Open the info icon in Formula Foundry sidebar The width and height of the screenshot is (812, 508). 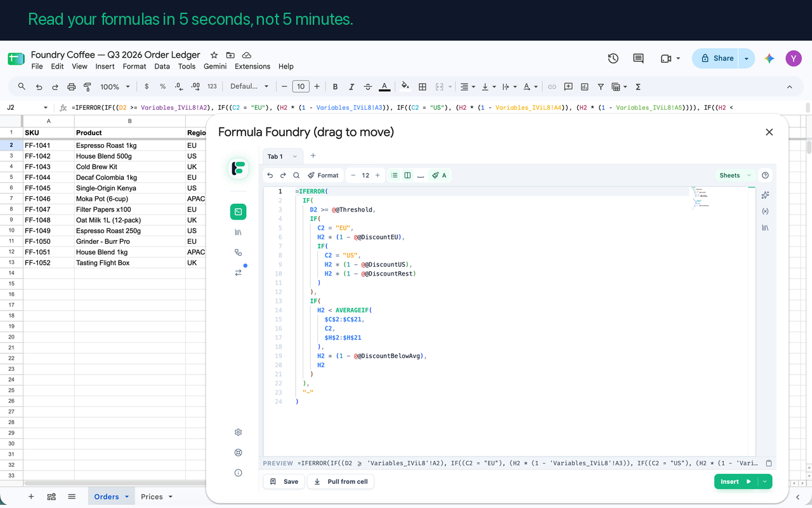tap(238, 473)
